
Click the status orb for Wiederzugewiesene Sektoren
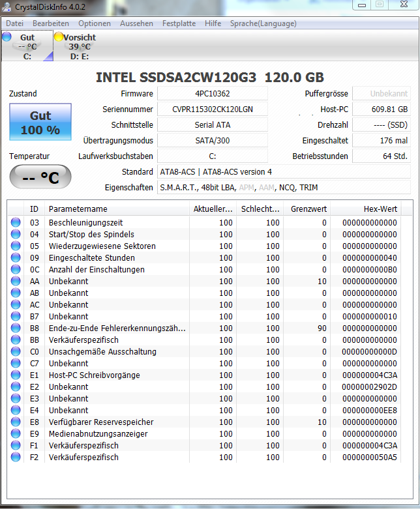(x=16, y=246)
